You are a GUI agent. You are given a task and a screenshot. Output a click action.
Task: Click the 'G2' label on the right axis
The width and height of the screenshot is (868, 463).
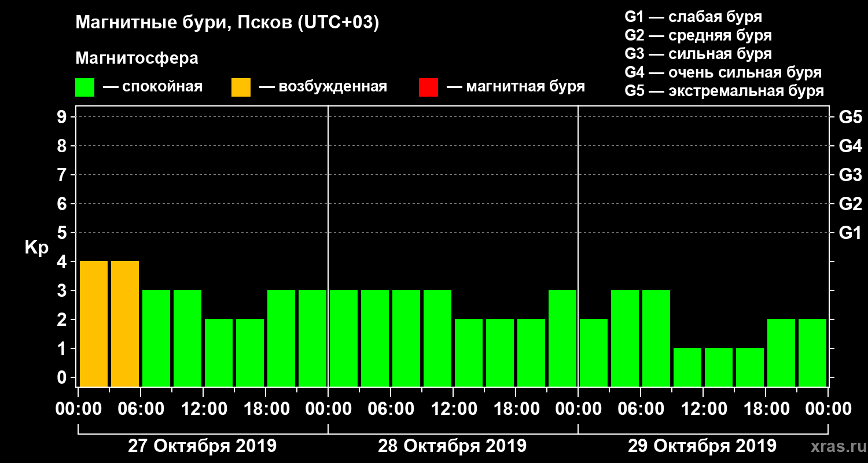[850, 204]
